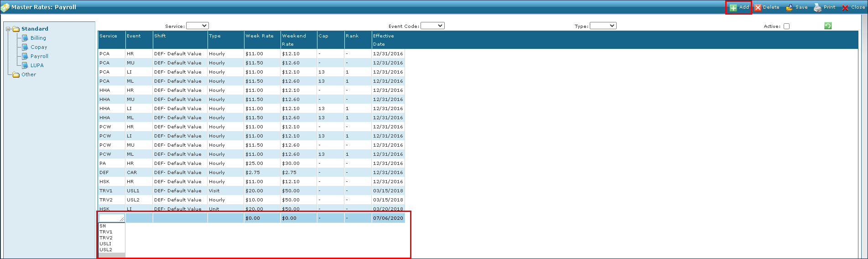Open the Service filter dropdown
The height and width of the screenshot is (259, 868).
[198, 26]
